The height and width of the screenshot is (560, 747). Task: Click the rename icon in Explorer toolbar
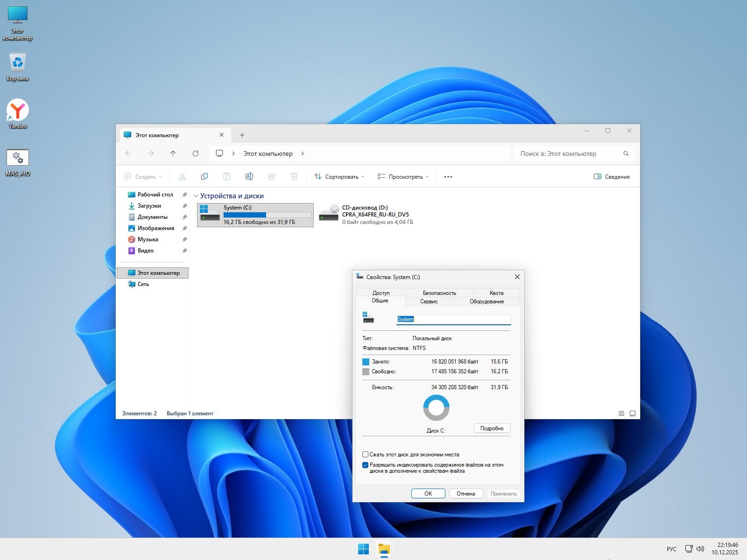tap(249, 176)
